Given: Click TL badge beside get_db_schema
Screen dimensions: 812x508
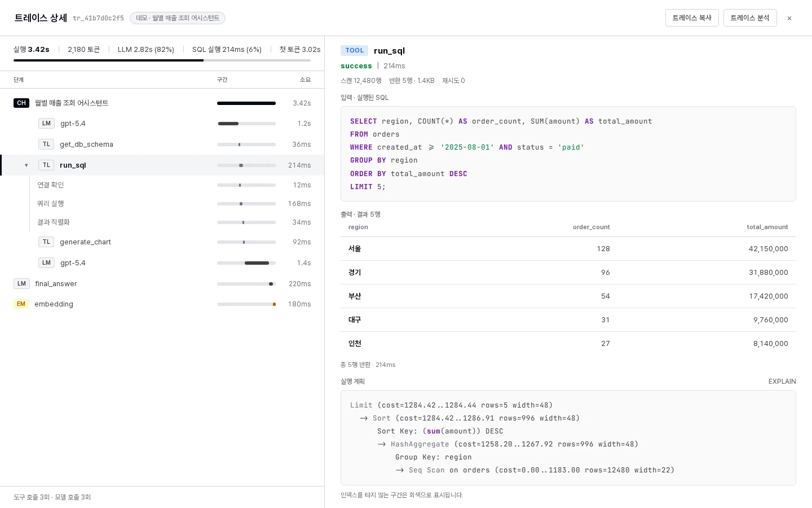Looking at the screenshot, I should [46, 144].
